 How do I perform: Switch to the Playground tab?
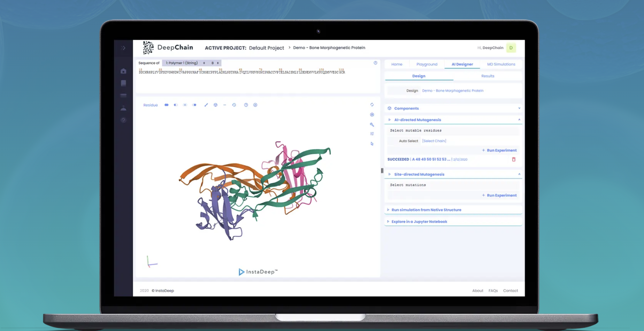427,64
